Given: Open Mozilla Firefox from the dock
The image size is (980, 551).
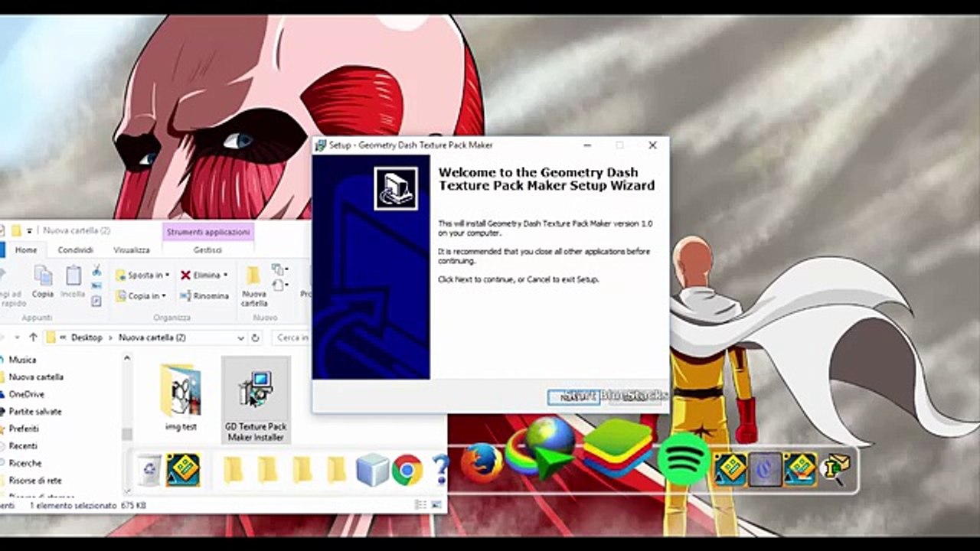Looking at the screenshot, I should coord(482,464).
